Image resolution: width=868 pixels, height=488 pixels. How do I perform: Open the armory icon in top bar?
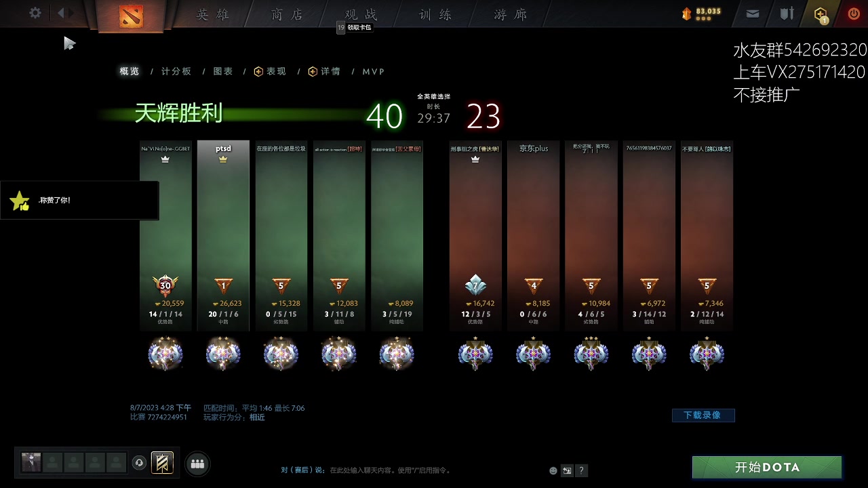pyautogui.click(x=787, y=14)
